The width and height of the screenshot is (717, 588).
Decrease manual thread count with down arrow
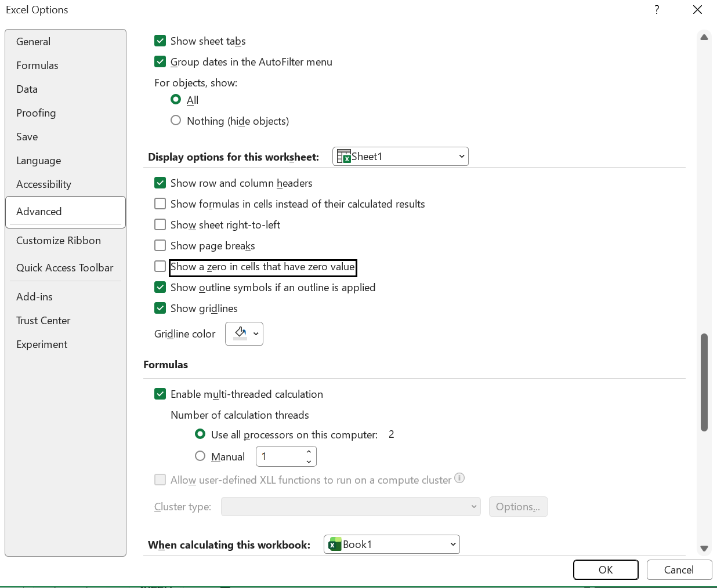(309, 462)
